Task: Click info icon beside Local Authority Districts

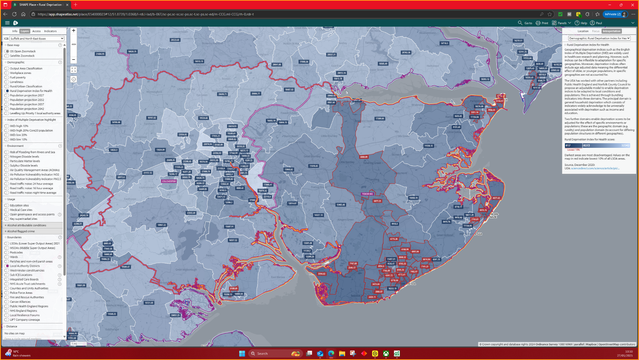Action: (x=60, y=266)
